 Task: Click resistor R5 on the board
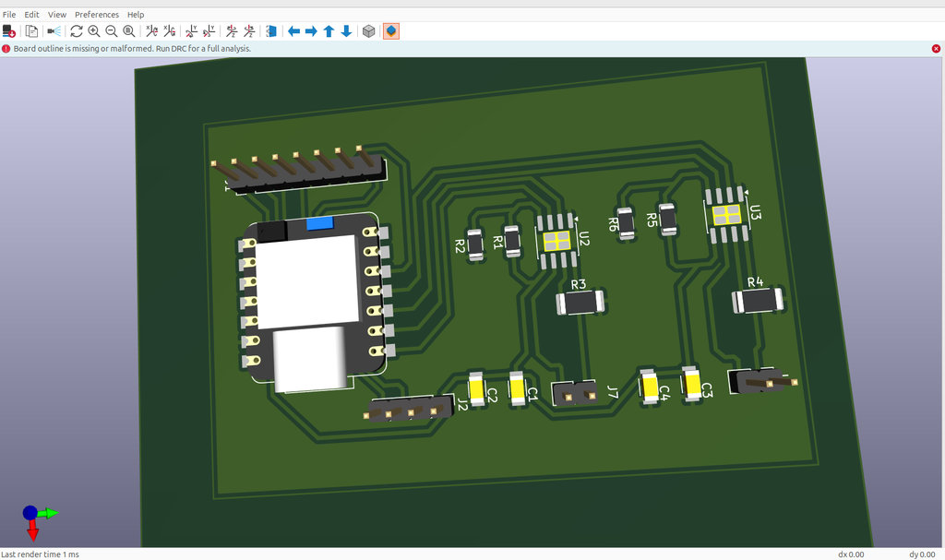click(667, 219)
